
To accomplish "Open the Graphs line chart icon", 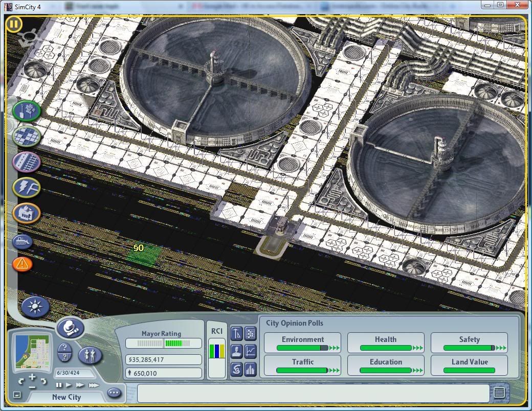I will [x=250, y=351].
